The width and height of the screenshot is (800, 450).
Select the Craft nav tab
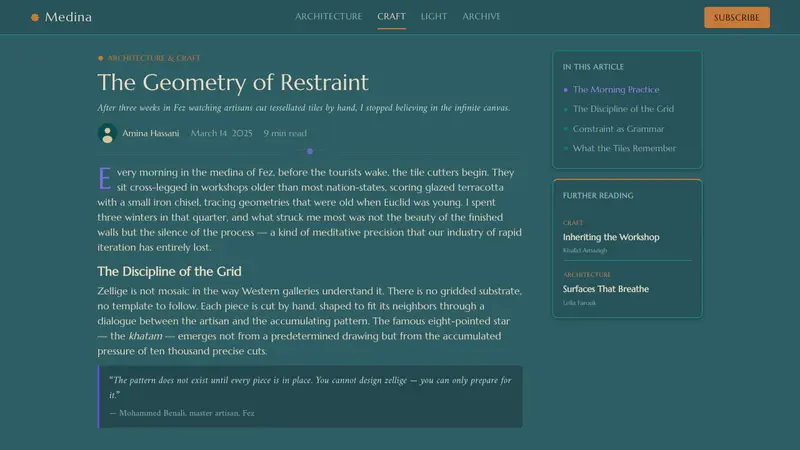tap(391, 16)
